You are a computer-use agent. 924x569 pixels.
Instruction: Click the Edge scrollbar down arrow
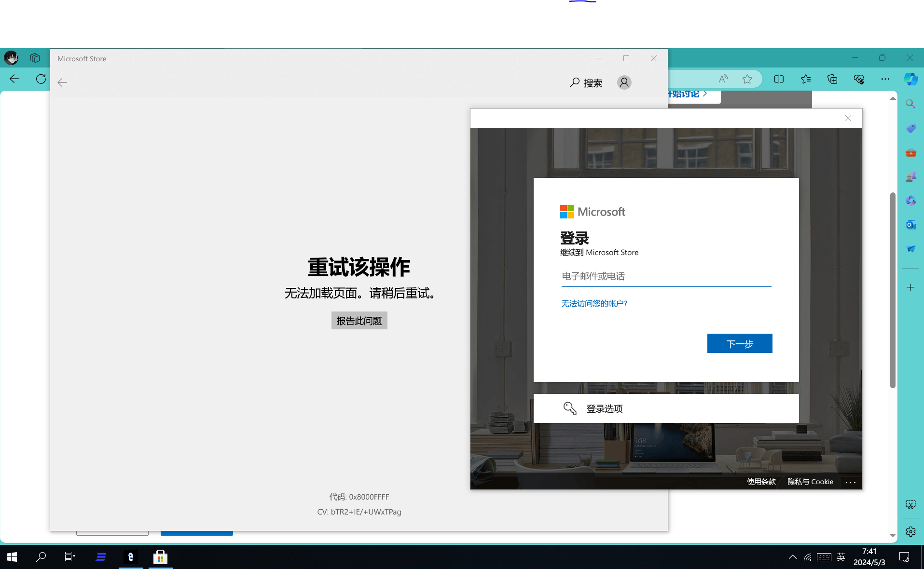coord(893,535)
